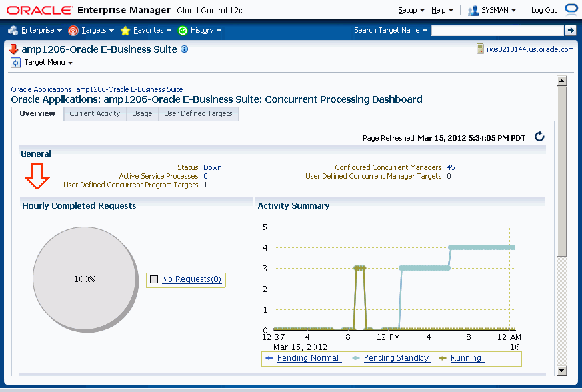Click the User Defined Concurrent Program Targets label
Image resolution: width=582 pixels, height=392 pixels.
click(x=131, y=185)
